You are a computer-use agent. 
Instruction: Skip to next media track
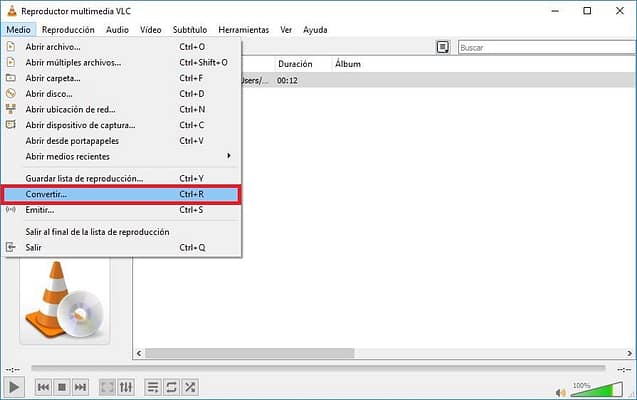coord(80,387)
